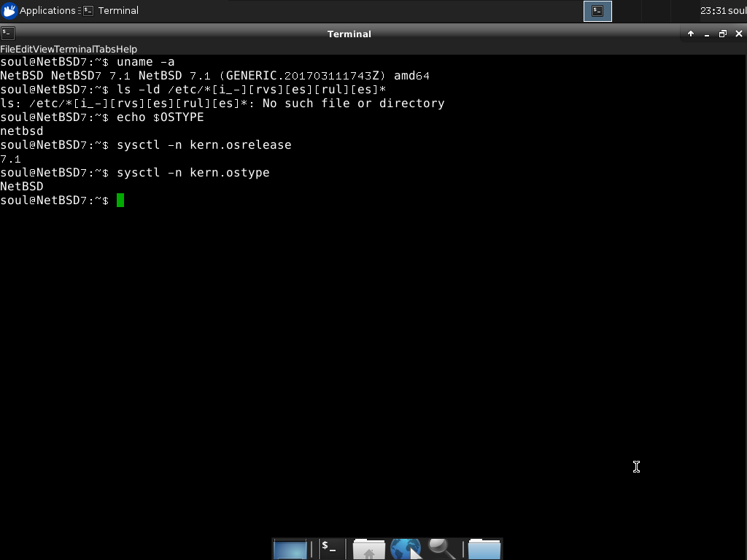Open the Edit menu
Screen dimensions: 747x560
pyautogui.click(x=24, y=49)
